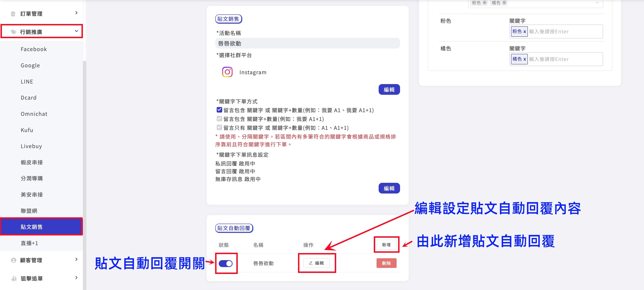Delete the 唇唇欲動 auto-reply row

pos(386,263)
